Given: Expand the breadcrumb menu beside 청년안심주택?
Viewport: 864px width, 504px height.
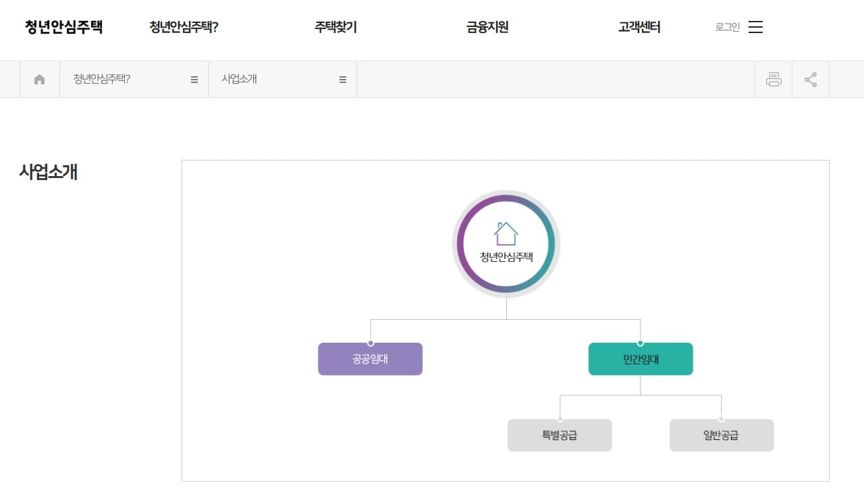Looking at the screenshot, I should pos(194,79).
